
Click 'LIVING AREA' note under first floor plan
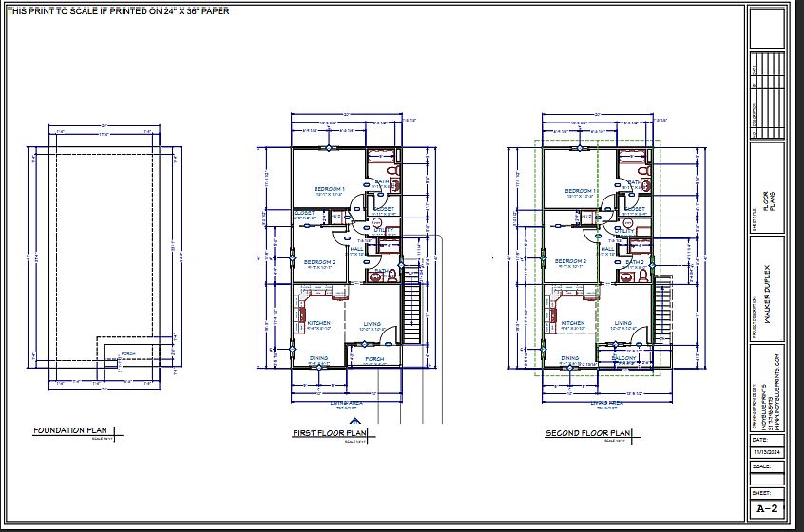pos(349,404)
